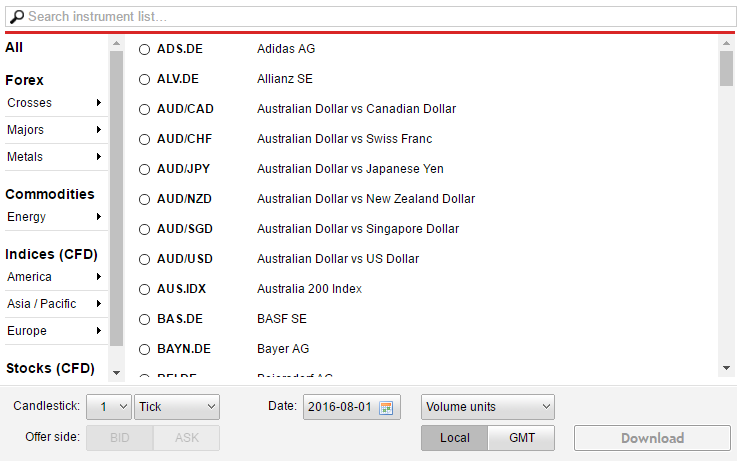Click the text 'Australian Dollar vs Japanese Yen'
The image size is (737, 461).
pos(350,169)
